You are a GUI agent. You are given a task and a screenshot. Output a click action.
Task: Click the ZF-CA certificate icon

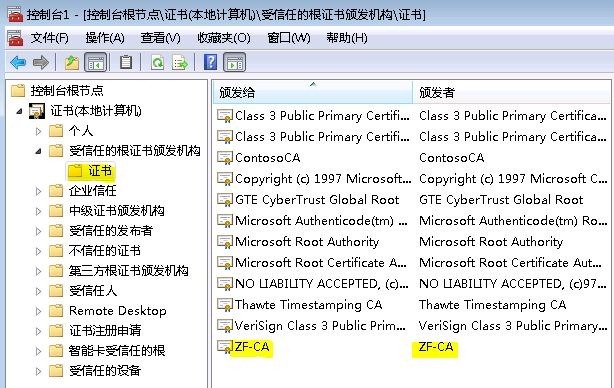coord(225,347)
